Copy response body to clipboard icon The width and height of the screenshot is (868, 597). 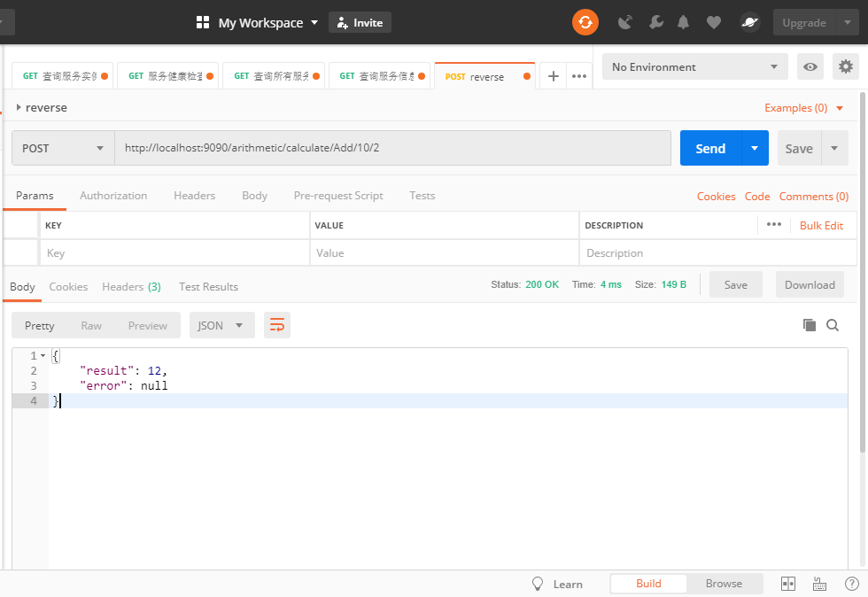point(809,325)
